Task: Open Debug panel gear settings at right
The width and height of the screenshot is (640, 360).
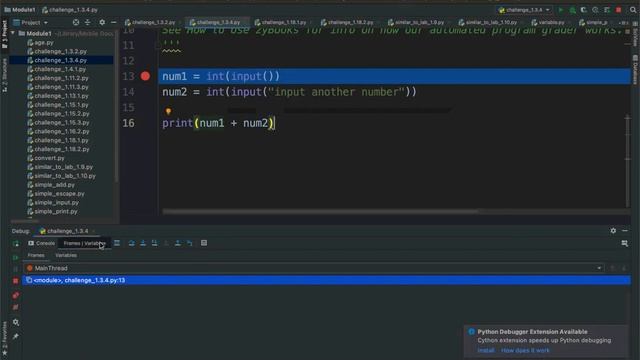Action: [613, 231]
